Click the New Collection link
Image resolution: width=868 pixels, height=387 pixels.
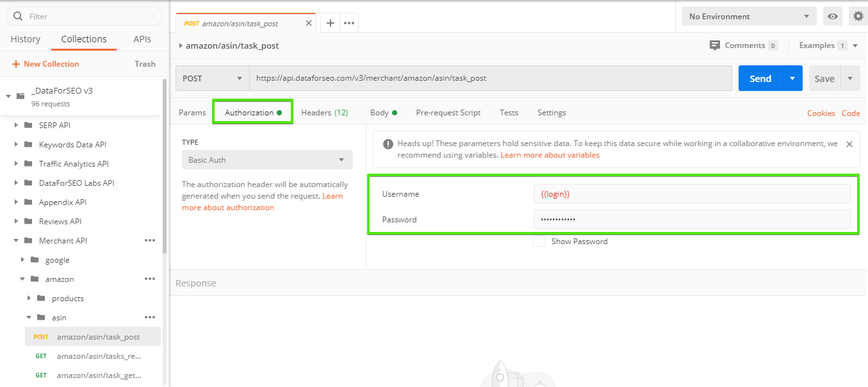coord(51,64)
